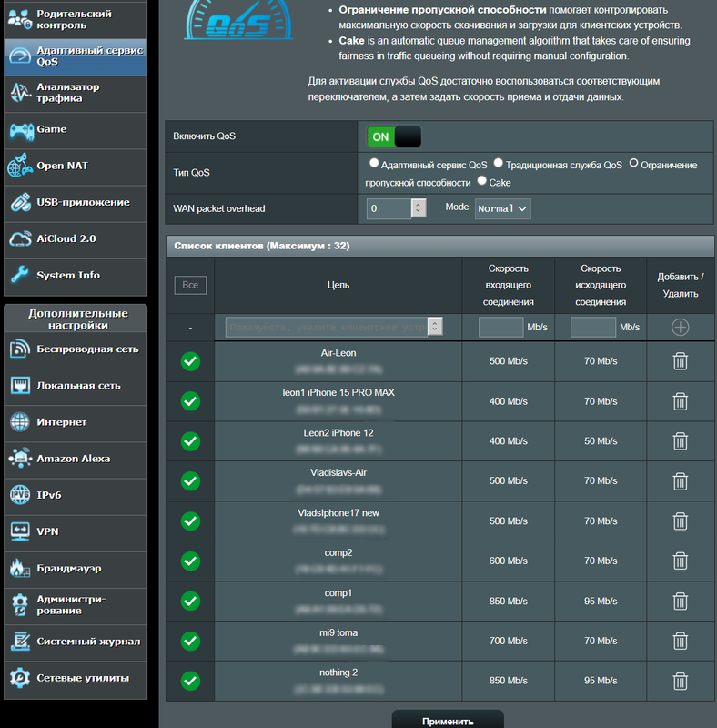This screenshot has width=717, height=728.
Task: Toggle the Enable QoS ON switch
Action: point(394,137)
